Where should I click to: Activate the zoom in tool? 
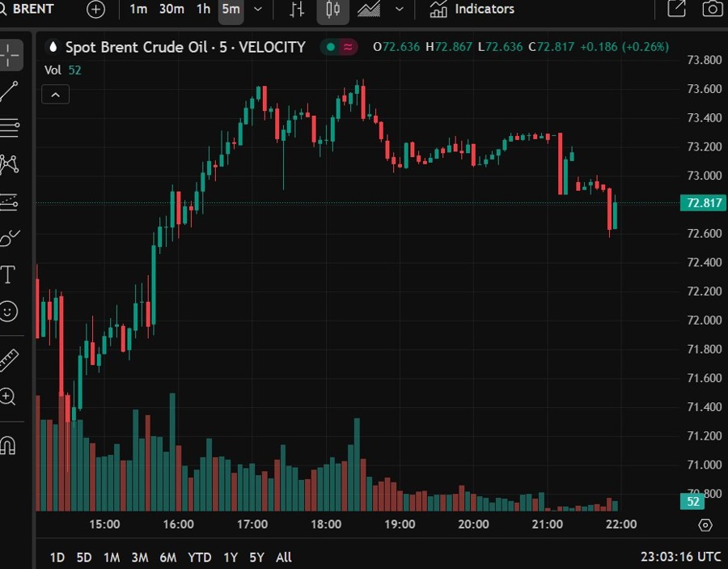coord(8,397)
